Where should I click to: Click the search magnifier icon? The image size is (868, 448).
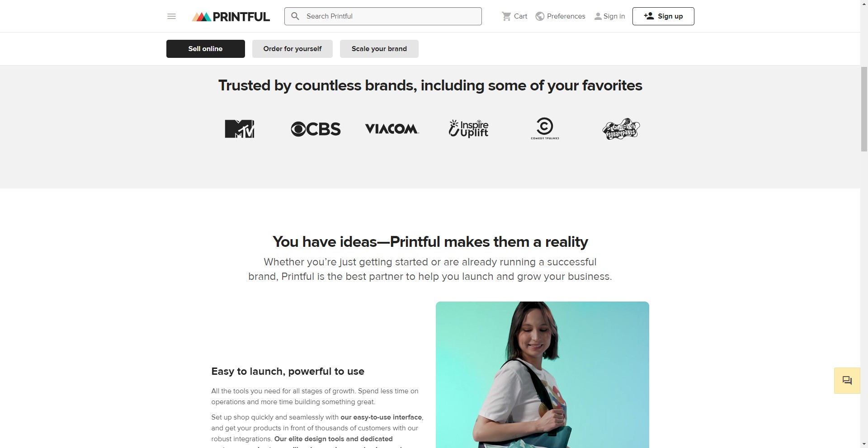[295, 16]
